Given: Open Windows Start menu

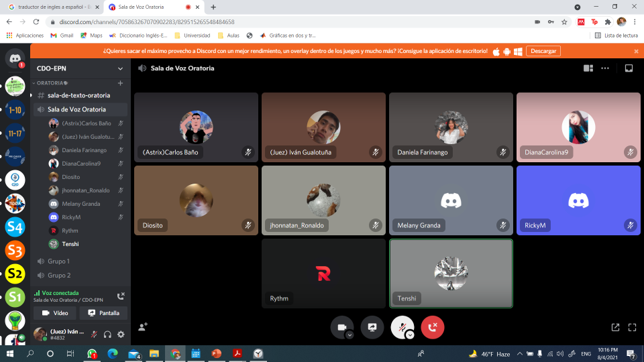Looking at the screenshot, I should [x=10, y=353].
